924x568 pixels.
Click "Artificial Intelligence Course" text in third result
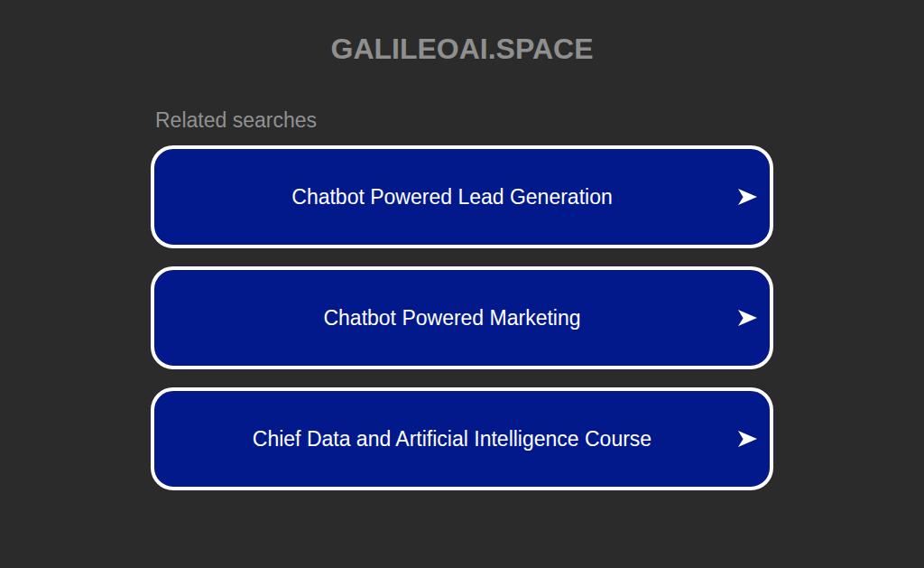coord(523,439)
